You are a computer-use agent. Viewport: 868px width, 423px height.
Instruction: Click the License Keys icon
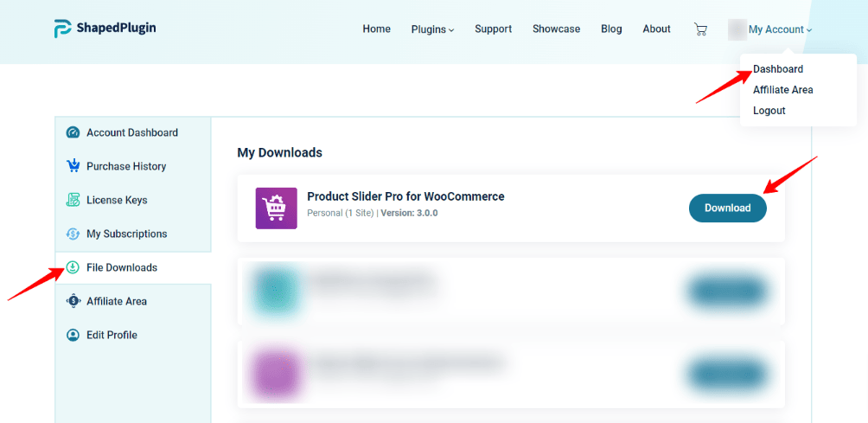pyautogui.click(x=73, y=200)
